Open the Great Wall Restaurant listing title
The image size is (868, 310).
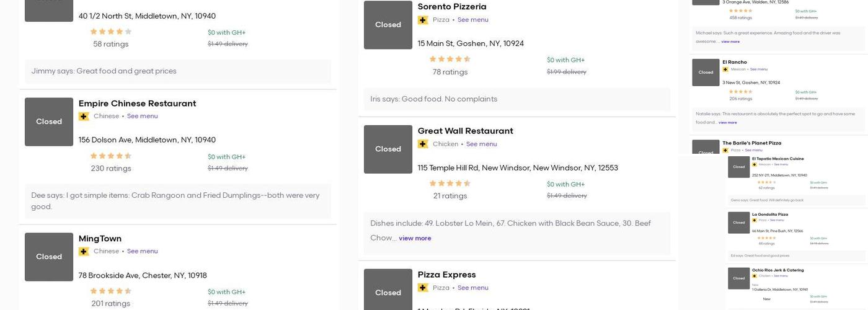tap(465, 131)
